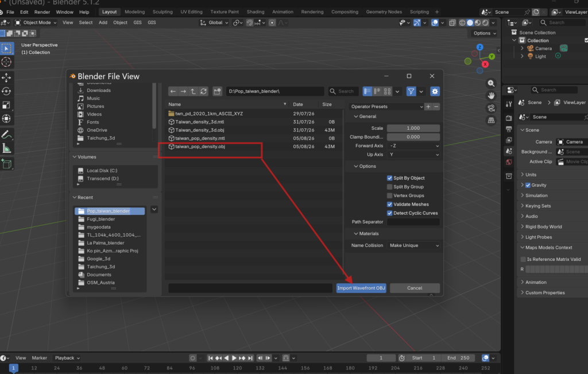Switch to the Modeling workspace tab
Screen dimensions: 588x374
134,12
